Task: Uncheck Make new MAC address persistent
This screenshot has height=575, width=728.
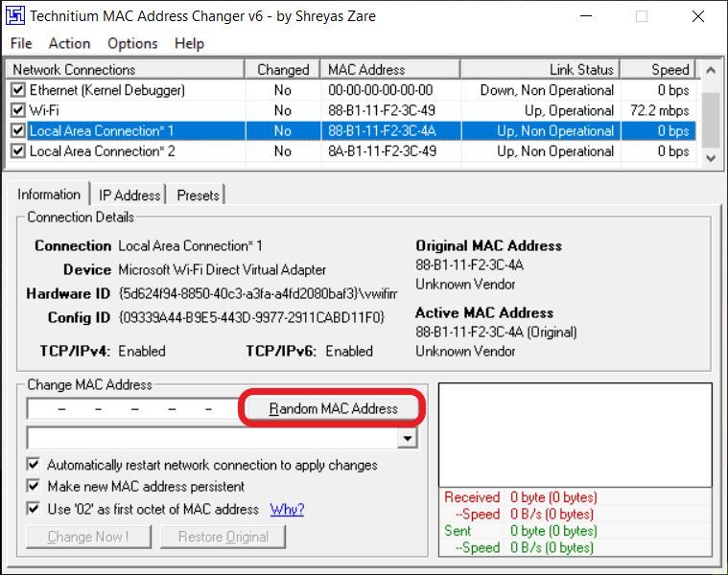Action: 33,486
